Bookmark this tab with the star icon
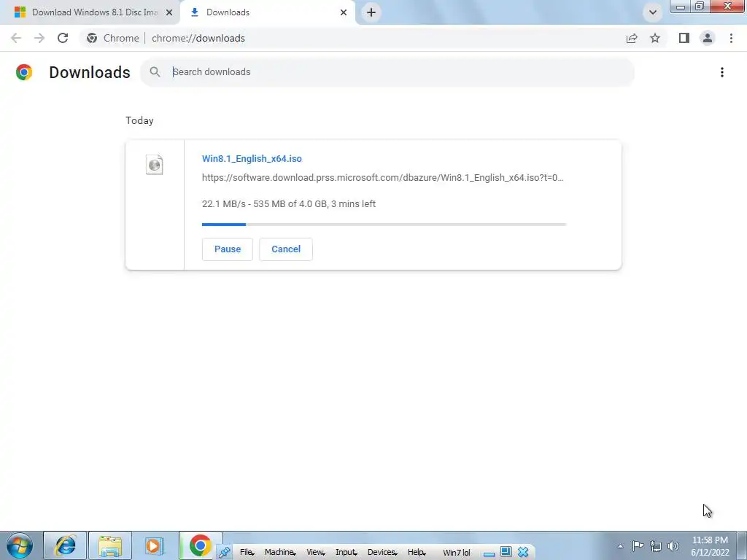This screenshot has height=560, width=747. (655, 38)
